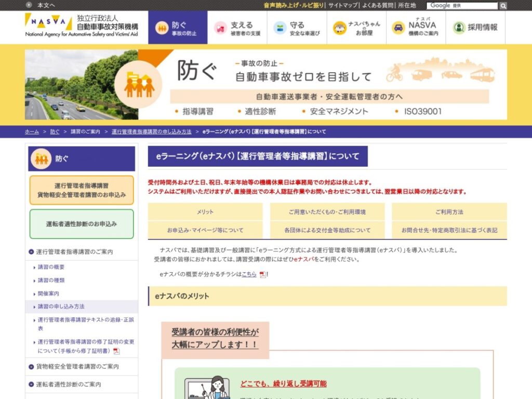Viewport: 532px width, 399px height.
Task: Click the ナスバちゃん mascot icon
Action: point(339,28)
